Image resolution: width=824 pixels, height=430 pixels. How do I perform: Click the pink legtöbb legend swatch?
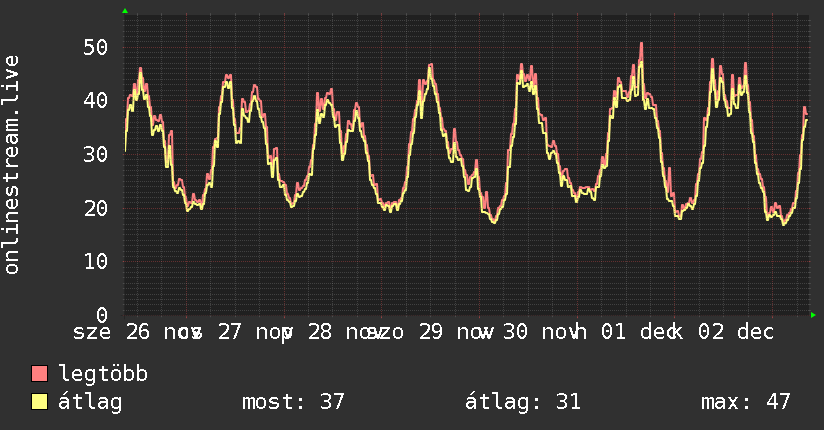click(x=39, y=373)
